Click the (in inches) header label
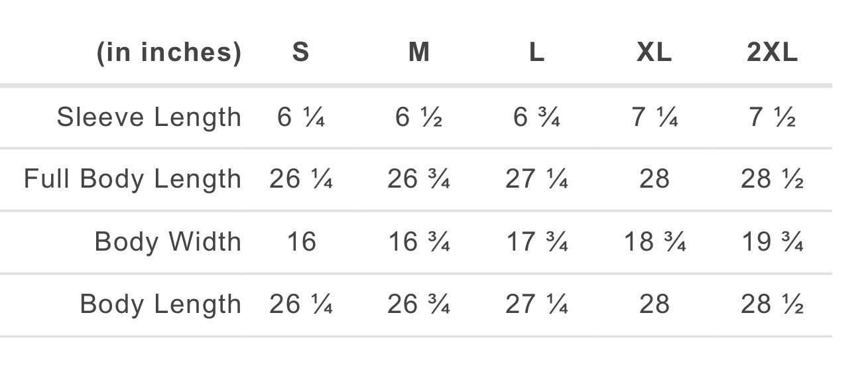Image resolution: width=868 pixels, height=370 pixels. pos(169,52)
